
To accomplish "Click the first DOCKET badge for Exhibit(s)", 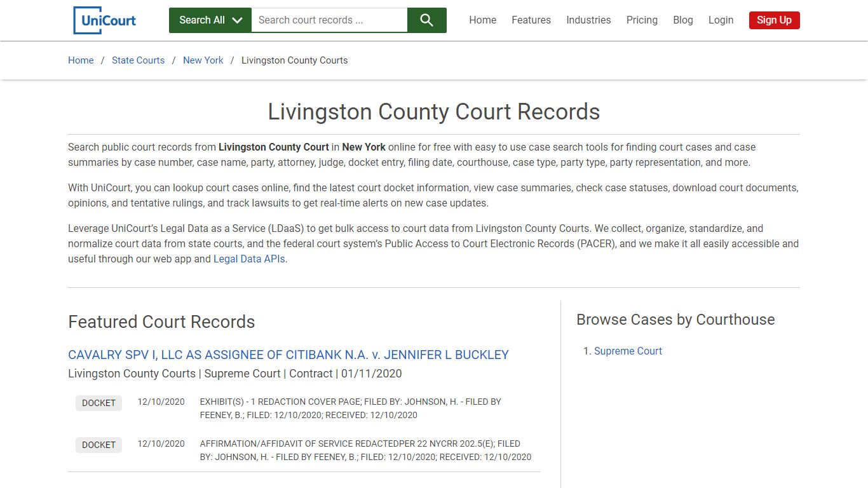I will (98, 403).
